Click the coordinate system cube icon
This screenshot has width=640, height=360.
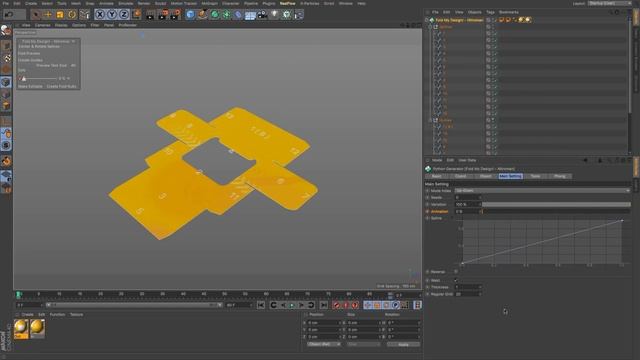coord(136,15)
